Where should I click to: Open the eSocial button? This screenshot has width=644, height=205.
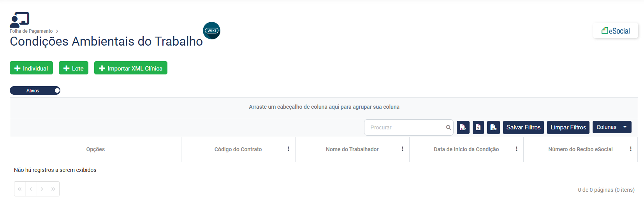[x=616, y=31]
